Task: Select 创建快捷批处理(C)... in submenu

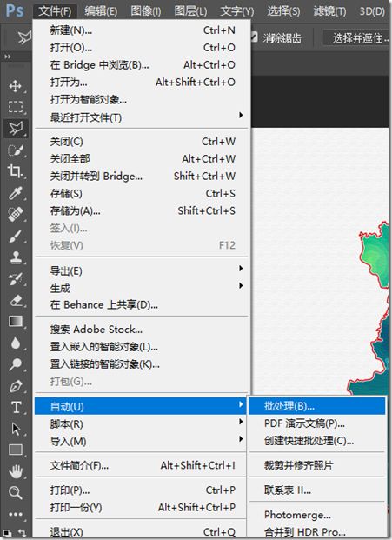Action: coord(317,441)
